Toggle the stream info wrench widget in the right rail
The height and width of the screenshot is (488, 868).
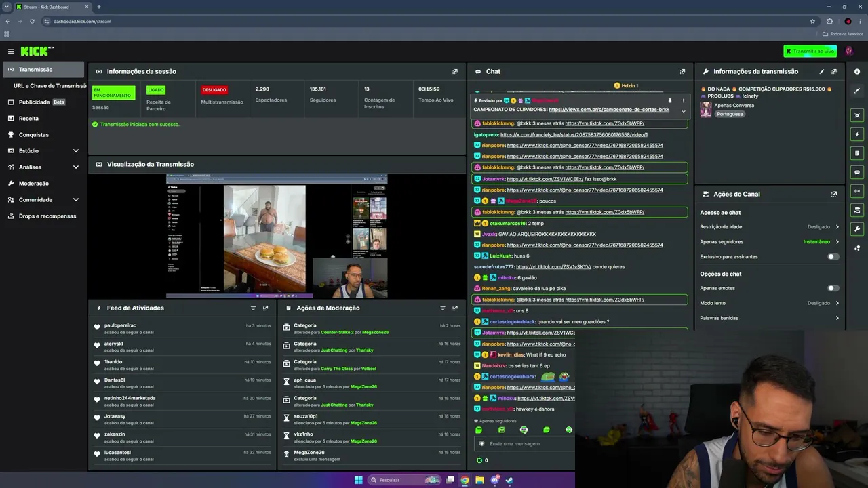(857, 229)
